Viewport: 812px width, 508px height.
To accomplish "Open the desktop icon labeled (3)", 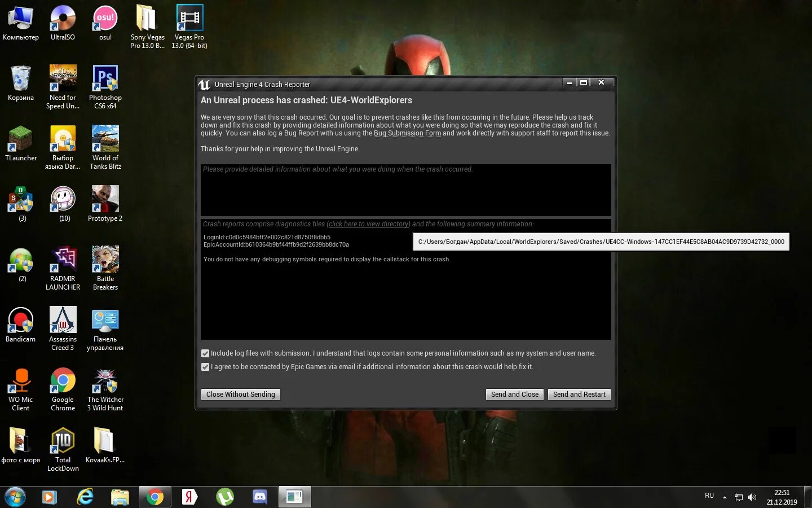I will pyautogui.click(x=20, y=204).
